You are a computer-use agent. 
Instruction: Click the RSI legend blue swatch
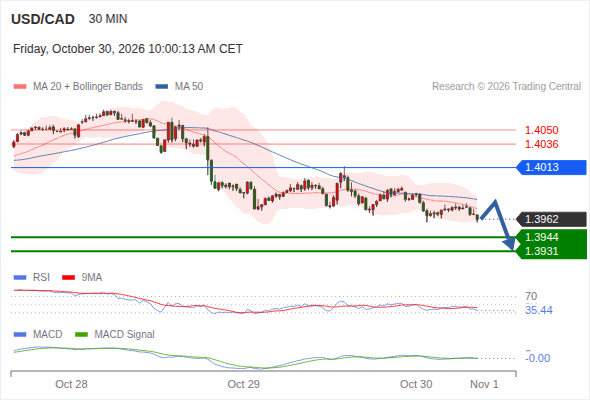pos(20,278)
